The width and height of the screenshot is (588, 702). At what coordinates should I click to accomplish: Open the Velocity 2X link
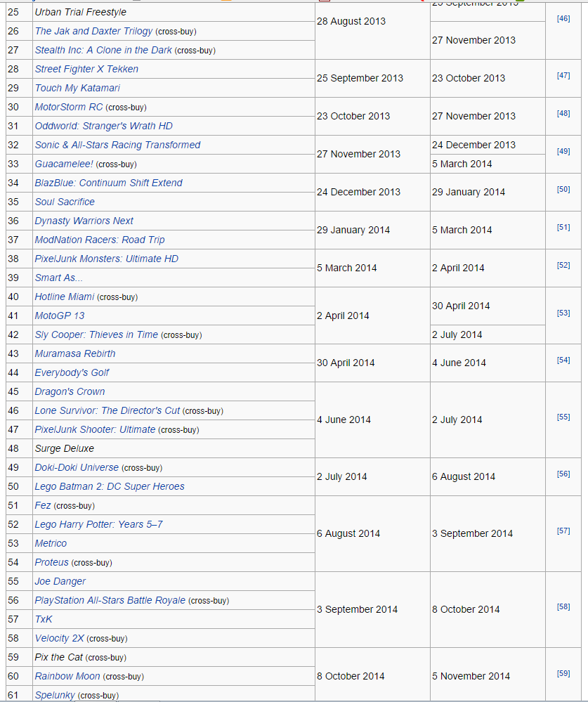pyautogui.click(x=59, y=639)
